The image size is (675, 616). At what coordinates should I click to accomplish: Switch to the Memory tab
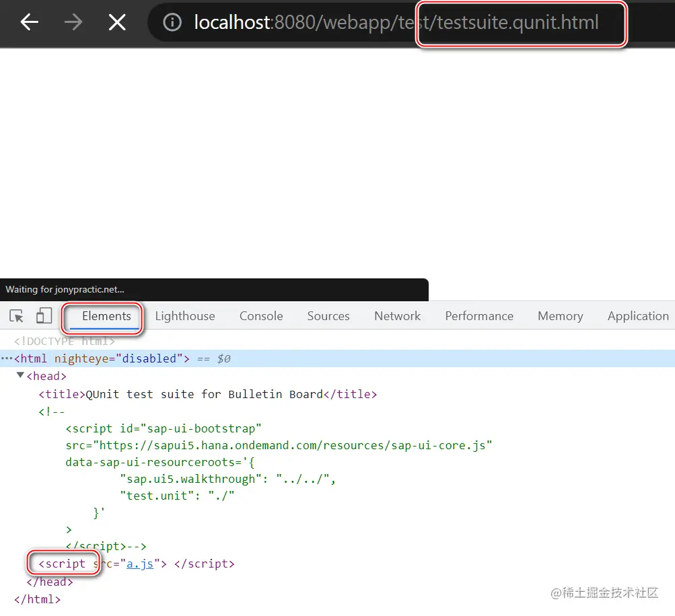point(560,316)
